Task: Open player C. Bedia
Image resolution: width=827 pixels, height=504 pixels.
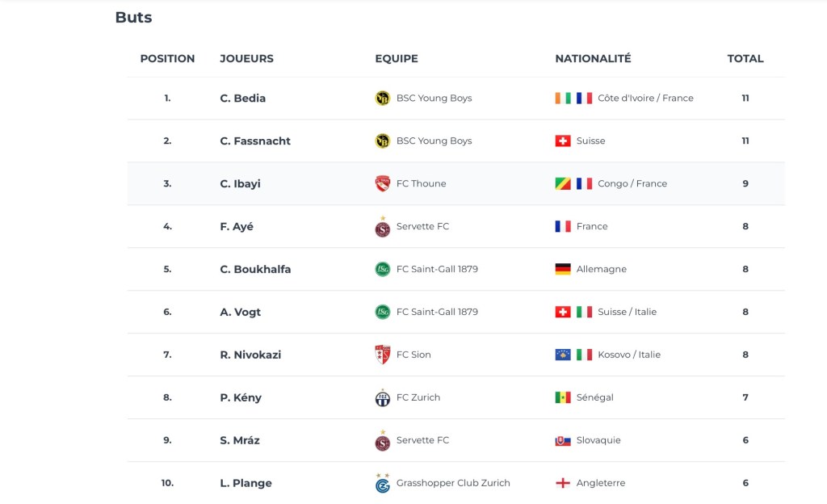Action: [242, 99]
